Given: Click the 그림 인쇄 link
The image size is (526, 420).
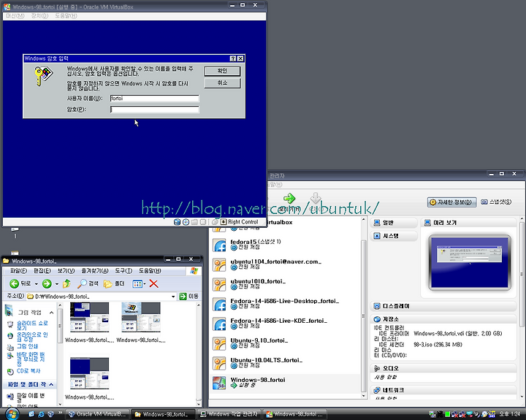Looking at the screenshot, I should click(28, 346).
